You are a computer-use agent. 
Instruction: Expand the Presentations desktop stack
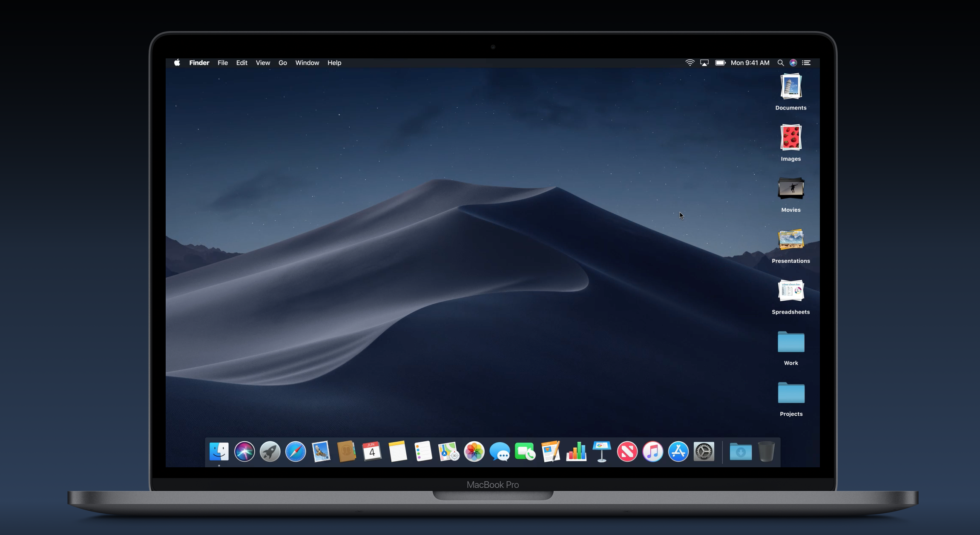click(791, 239)
